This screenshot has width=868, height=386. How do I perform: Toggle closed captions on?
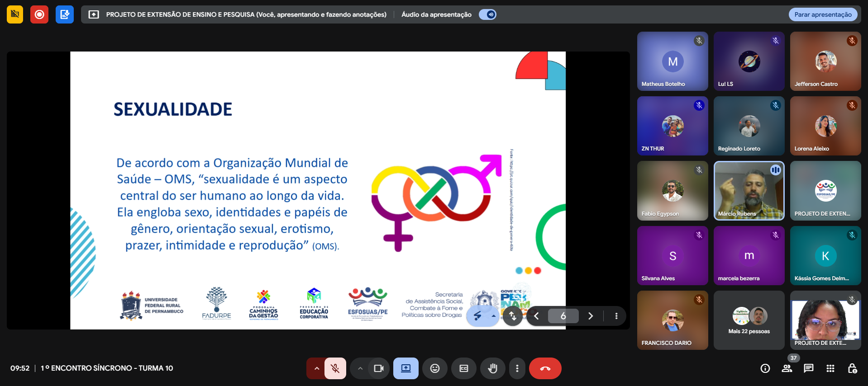point(464,368)
